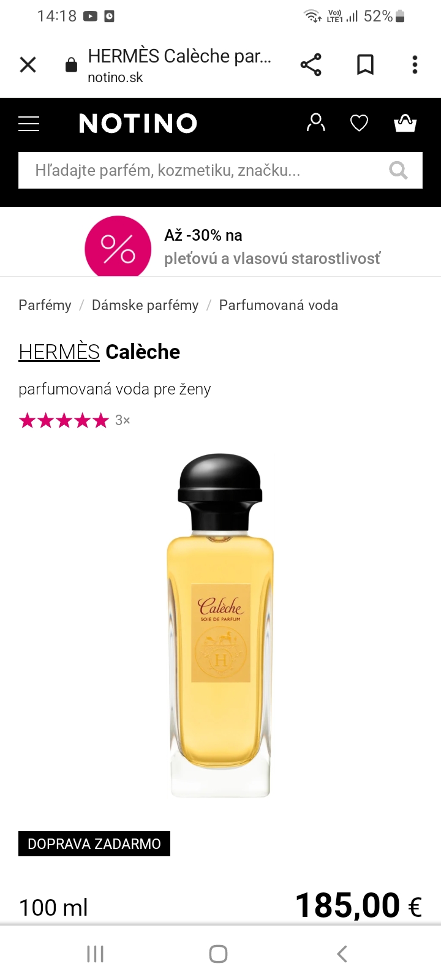Close the browser tab with X
Viewport: 441px width, 980px height.
[x=28, y=65]
